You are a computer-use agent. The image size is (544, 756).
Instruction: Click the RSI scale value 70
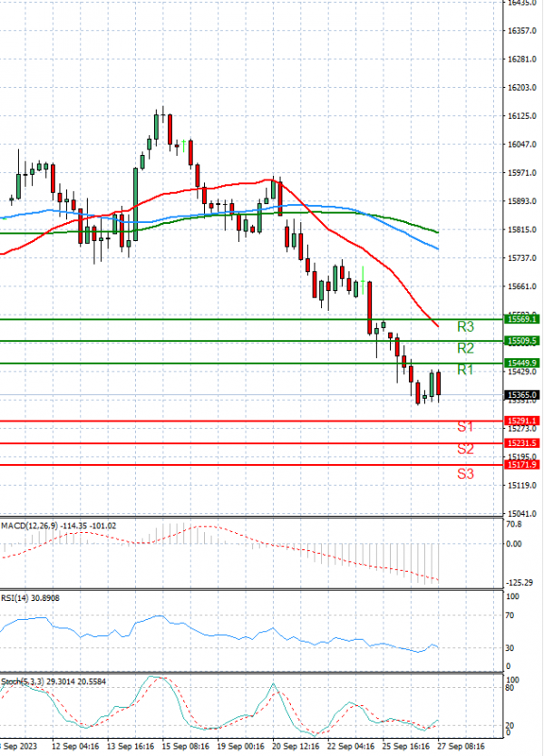click(510, 615)
